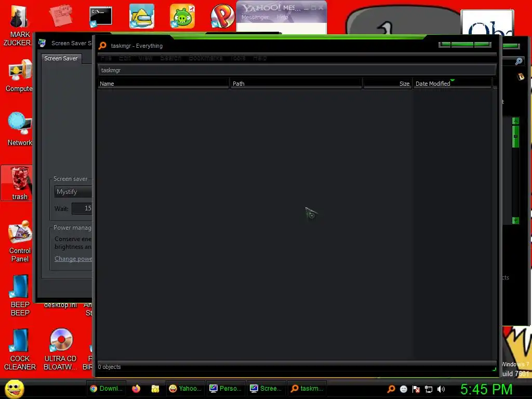Switch to the Downl... Chrome taskbar button
The image size is (532, 399).
(x=107, y=389)
